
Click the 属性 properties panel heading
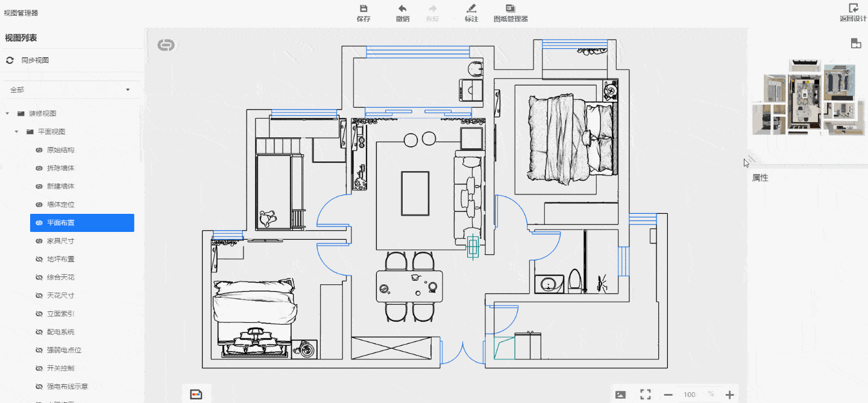(760, 178)
